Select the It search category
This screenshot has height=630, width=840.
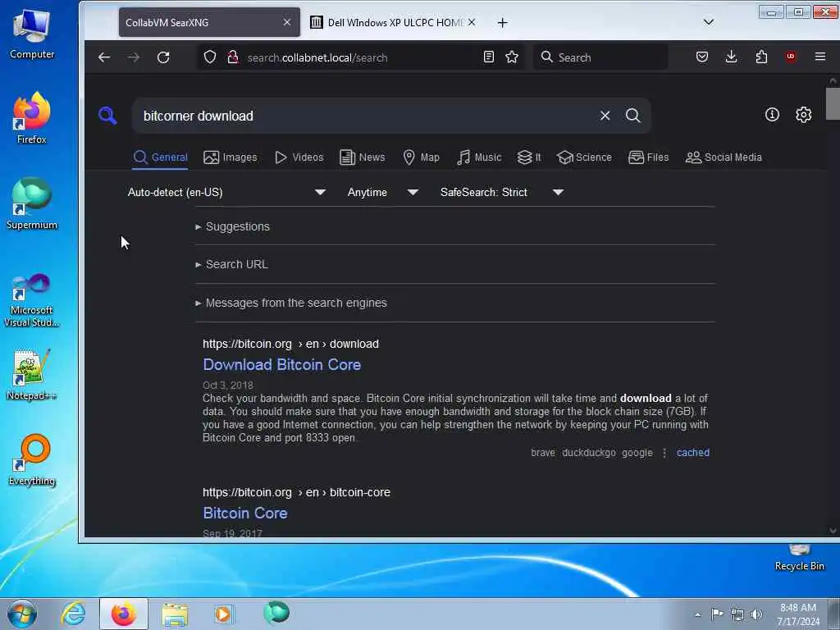tap(529, 157)
